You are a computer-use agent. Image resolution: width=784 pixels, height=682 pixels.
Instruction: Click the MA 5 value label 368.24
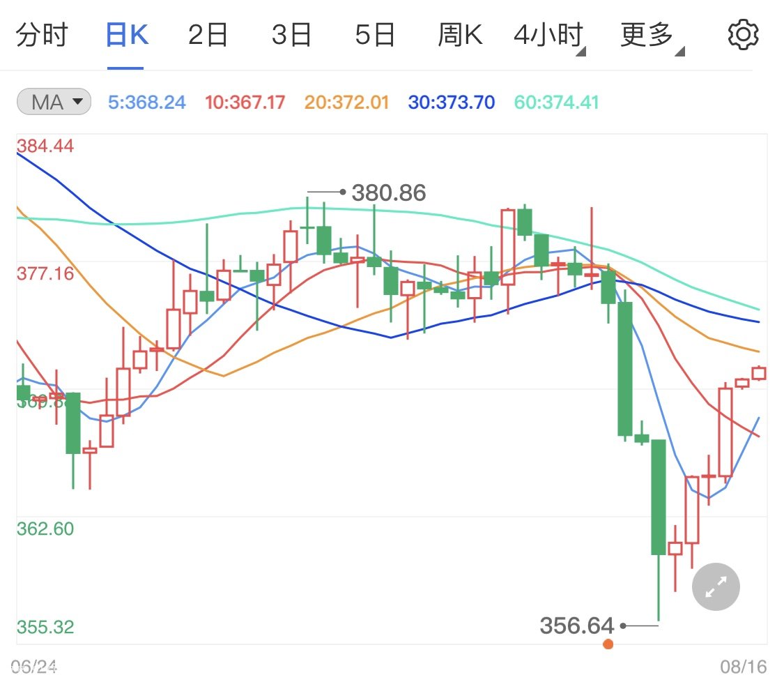(x=147, y=103)
